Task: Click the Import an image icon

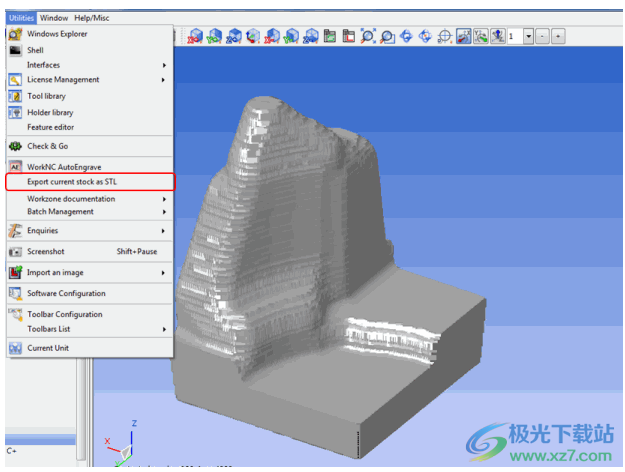Action: [x=15, y=272]
